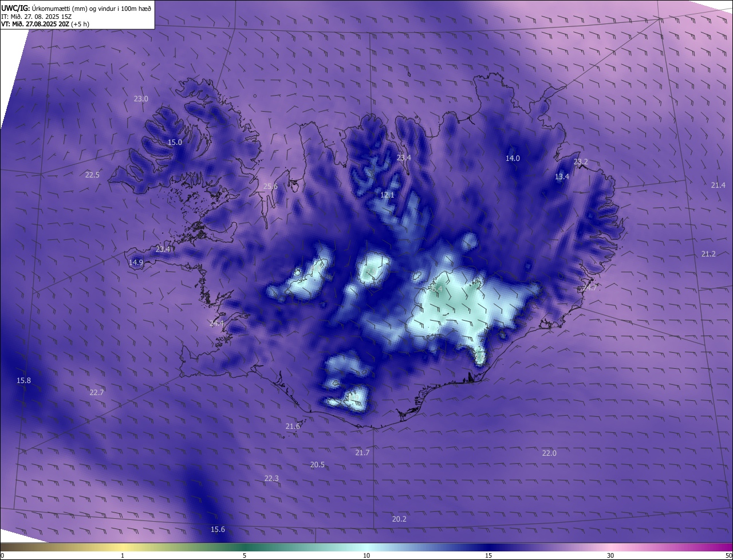Screen dimensions: 733x560
Task: Click the map value "25.6"
Action: pyautogui.click(x=270, y=186)
